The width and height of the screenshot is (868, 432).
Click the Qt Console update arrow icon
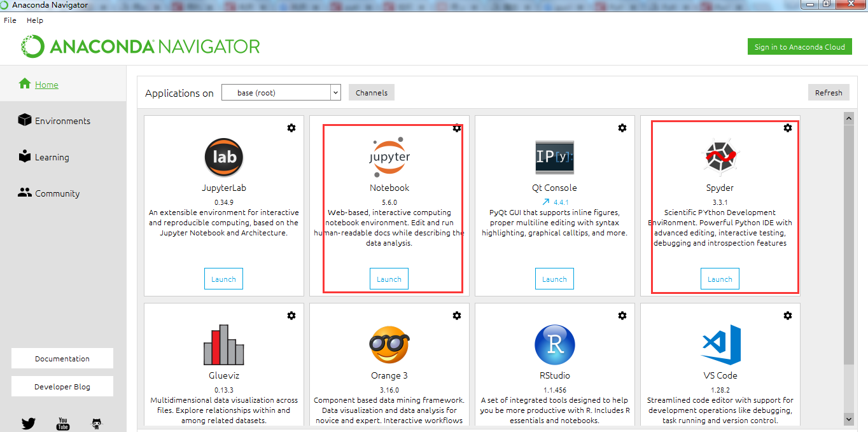(x=545, y=202)
